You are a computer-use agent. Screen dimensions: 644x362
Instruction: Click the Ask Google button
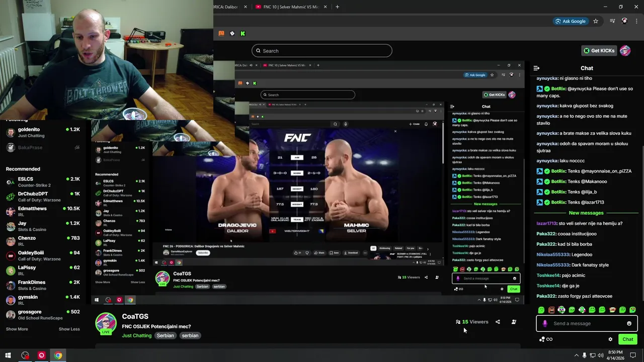570,21
